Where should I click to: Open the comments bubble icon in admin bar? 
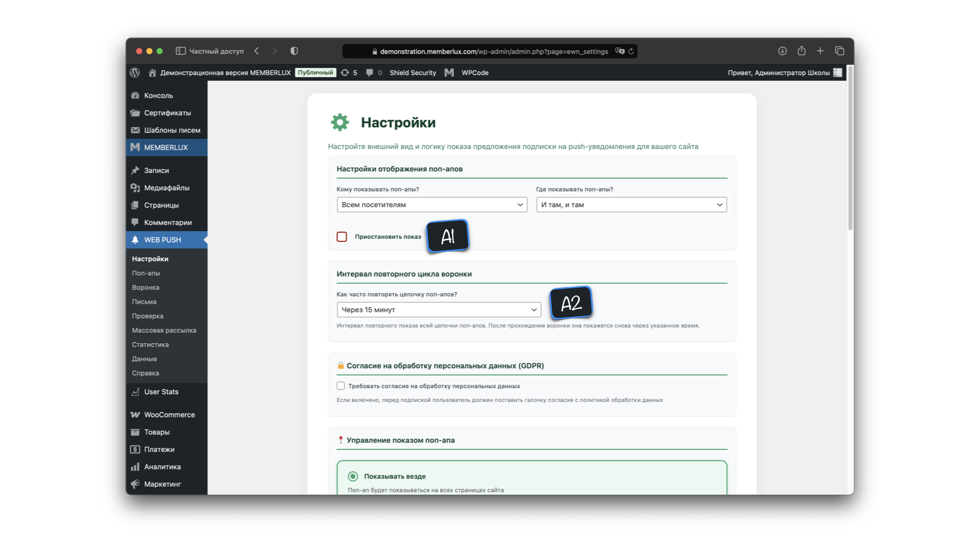coord(370,72)
